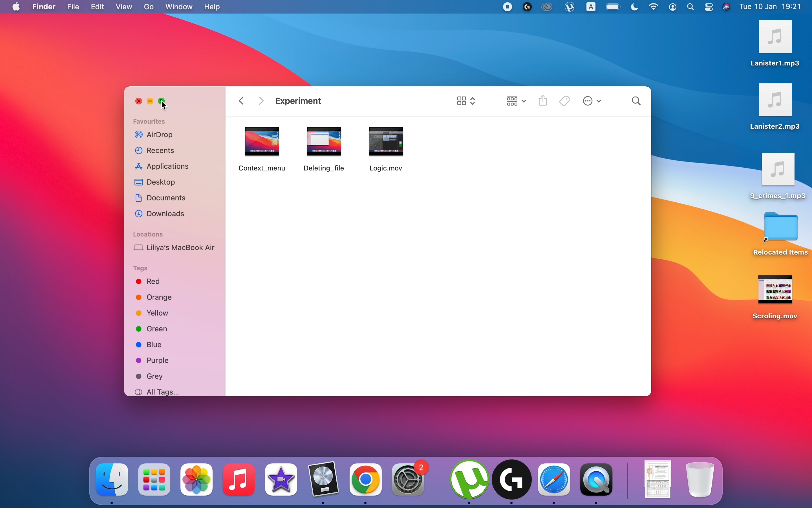Filter by the Orange tag

154,297
